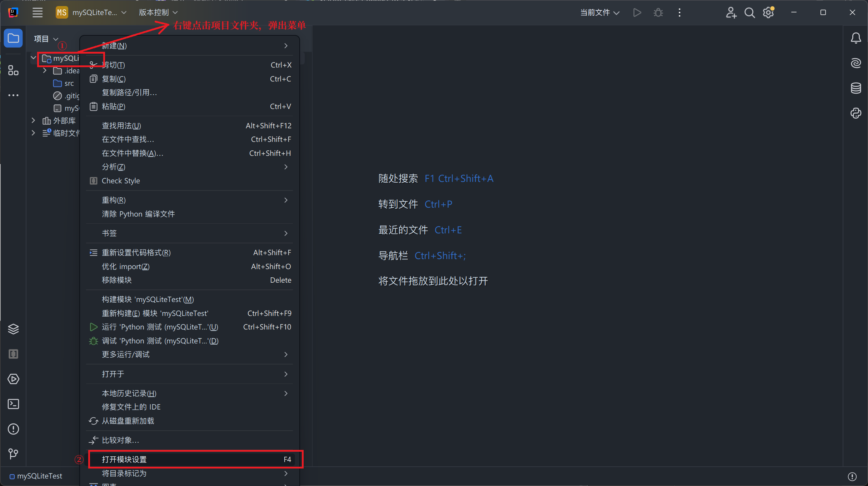868x486 pixels.
Task: Open the Terminal tool window
Action: click(x=13, y=404)
